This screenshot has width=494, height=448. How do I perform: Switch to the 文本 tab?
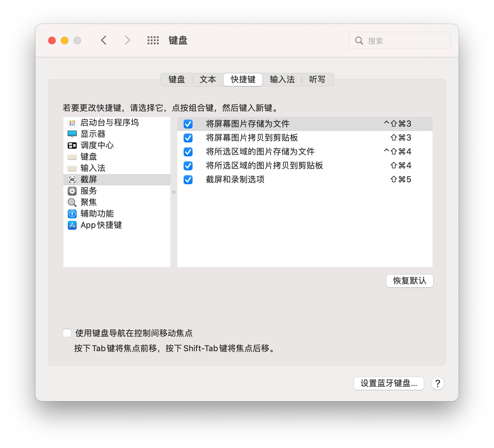pyautogui.click(x=208, y=79)
